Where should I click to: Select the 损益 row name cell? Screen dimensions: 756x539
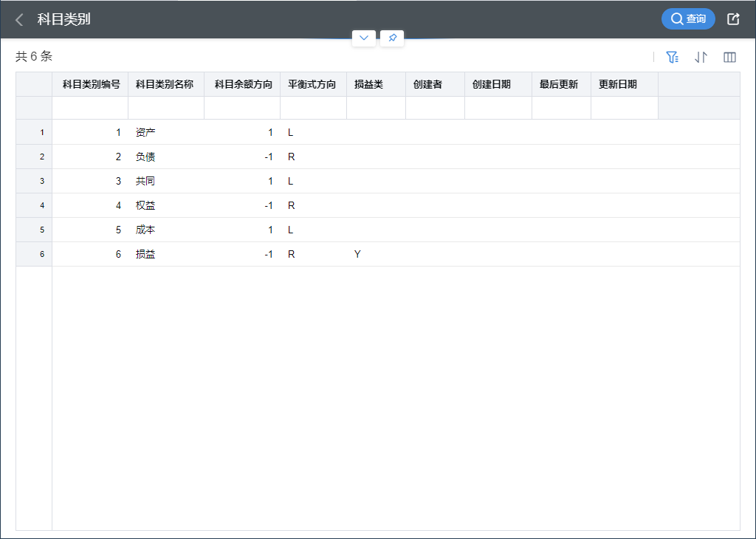(x=166, y=254)
